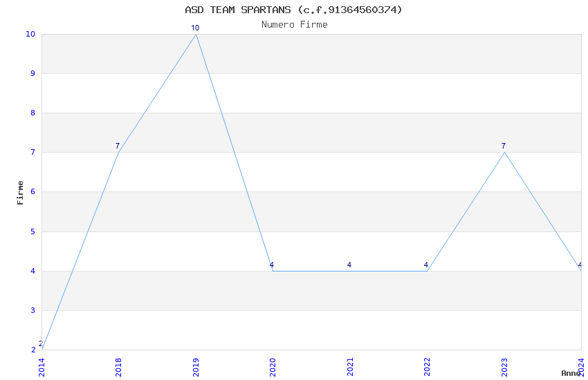Click the data label 4 above 2021
This screenshot has height=380, width=588.
349,265
